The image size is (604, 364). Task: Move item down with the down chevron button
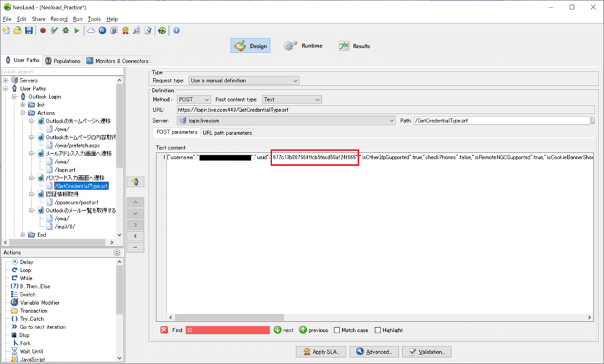tap(135, 213)
